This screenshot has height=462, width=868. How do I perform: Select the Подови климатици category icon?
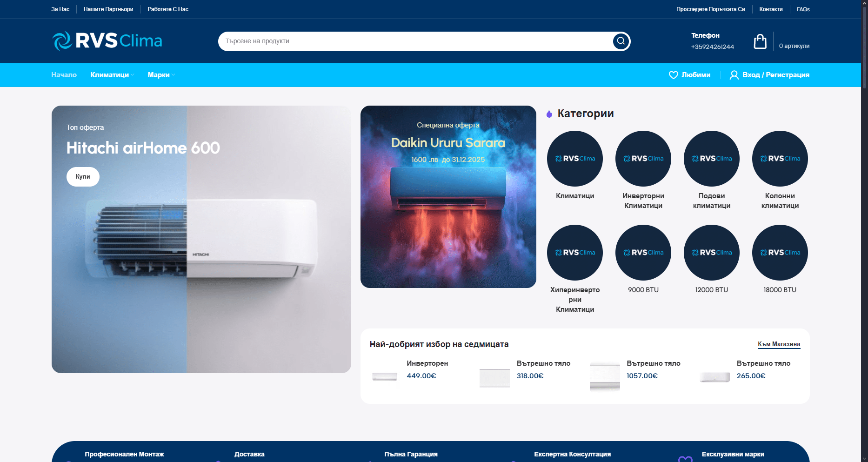point(711,159)
